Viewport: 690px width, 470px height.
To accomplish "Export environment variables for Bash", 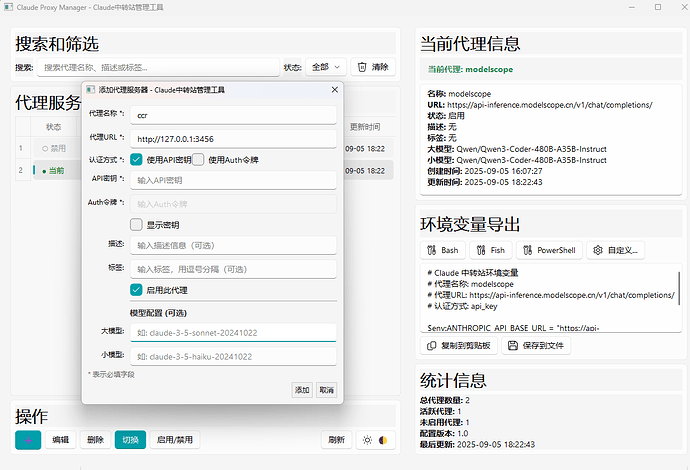I will coord(443,250).
